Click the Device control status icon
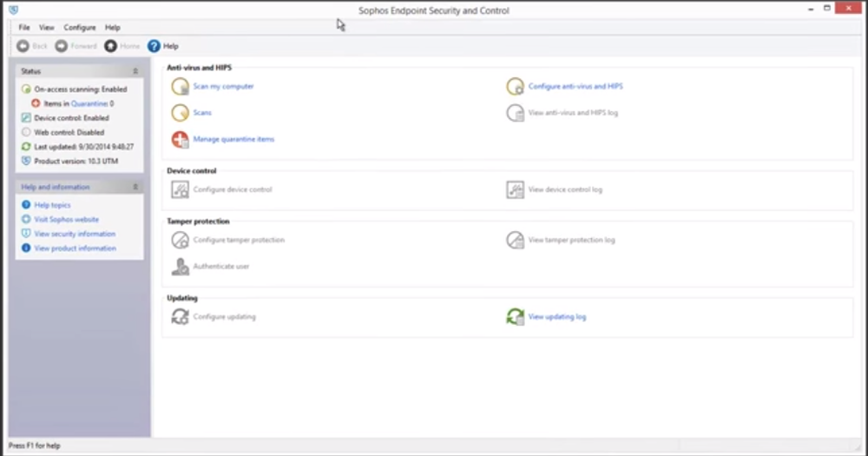The width and height of the screenshot is (868, 456). coord(26,118)
